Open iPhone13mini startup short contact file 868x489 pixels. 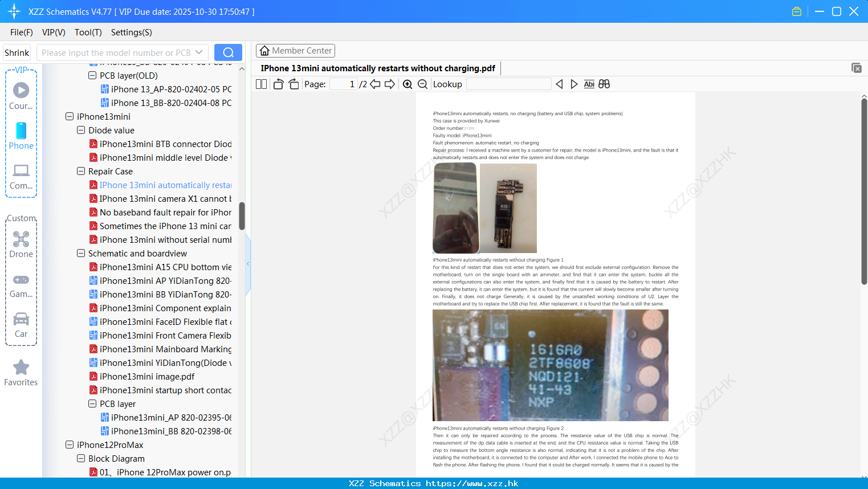click(x=160, y=390)
